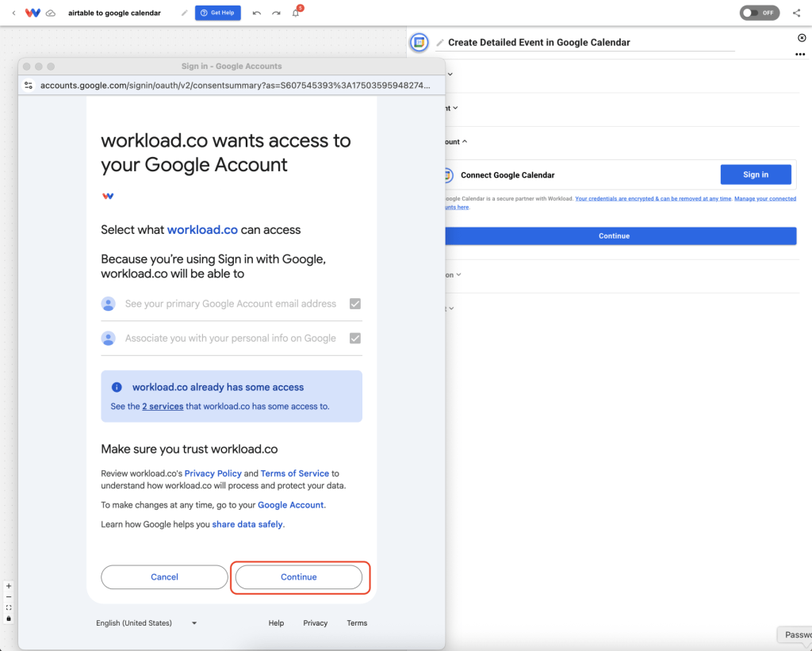Share the workflow via share icon
The width and height of the screenshot is (812, 651).
click(796, 13)
